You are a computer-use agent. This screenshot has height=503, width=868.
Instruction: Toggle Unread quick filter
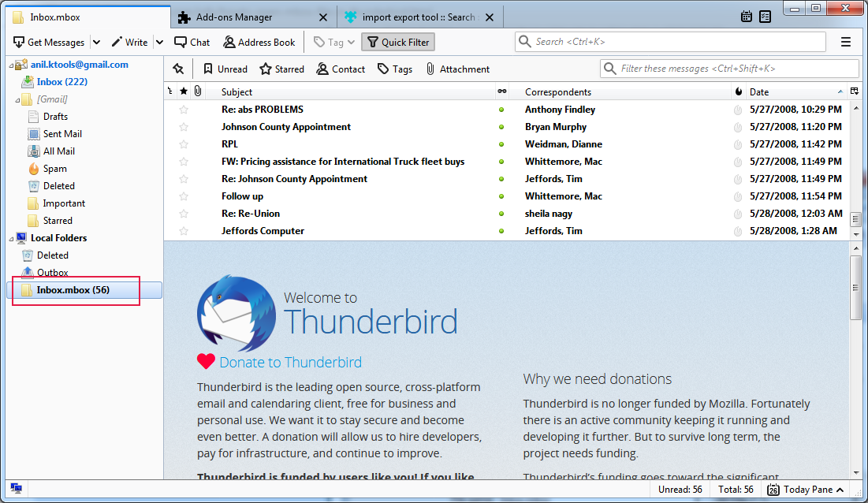tap(225, 69)
